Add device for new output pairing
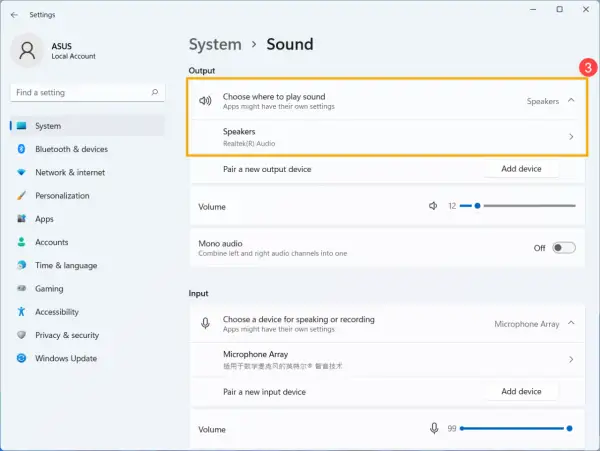Image resolution: width=600 pixels, height=451 pixels. 521,169
